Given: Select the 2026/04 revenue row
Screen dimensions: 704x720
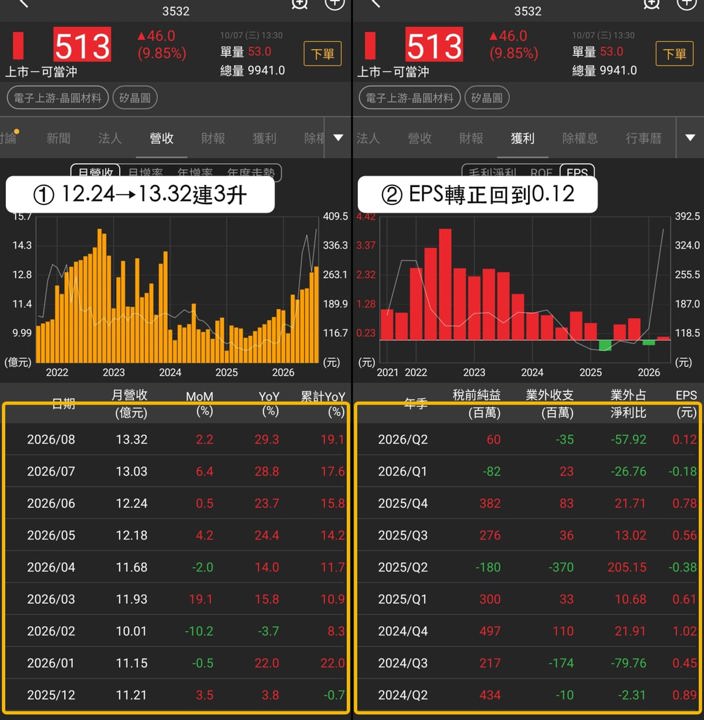Looking at the screenshot, I should tap(176, 567).
